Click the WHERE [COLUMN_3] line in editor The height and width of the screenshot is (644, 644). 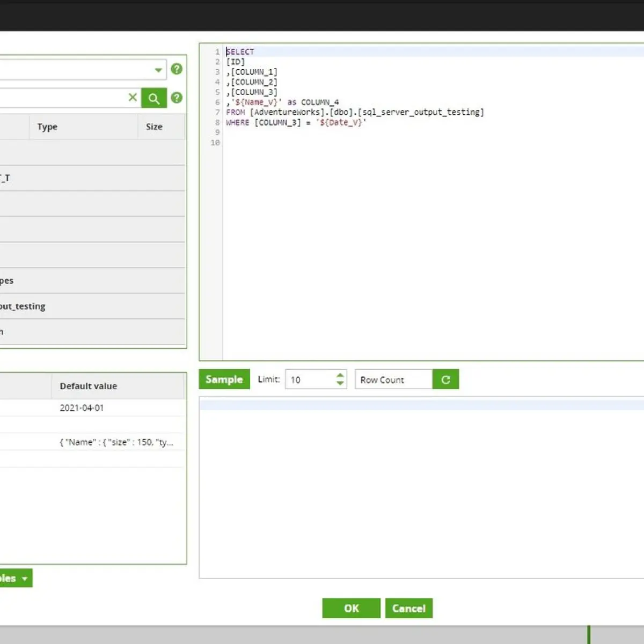296,122
